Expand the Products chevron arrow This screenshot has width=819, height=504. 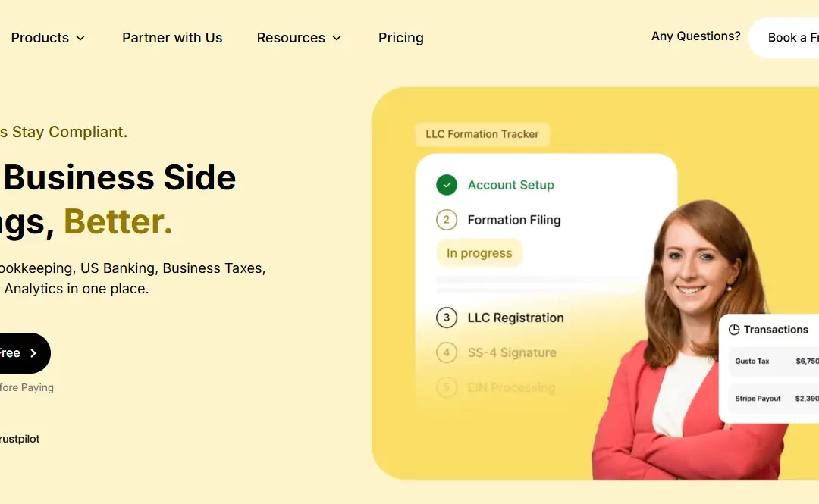(80, 38)
